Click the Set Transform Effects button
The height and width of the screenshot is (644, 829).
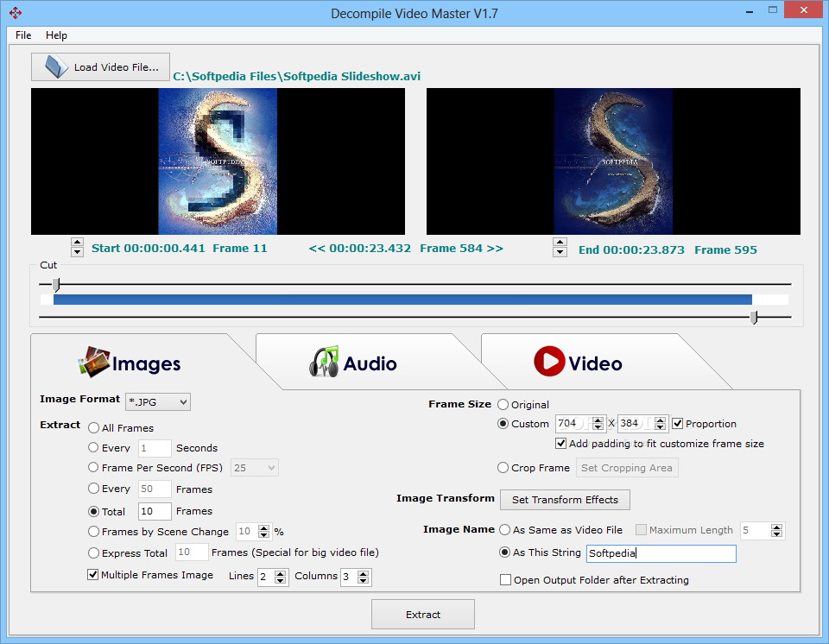click(x=565, y=500)
